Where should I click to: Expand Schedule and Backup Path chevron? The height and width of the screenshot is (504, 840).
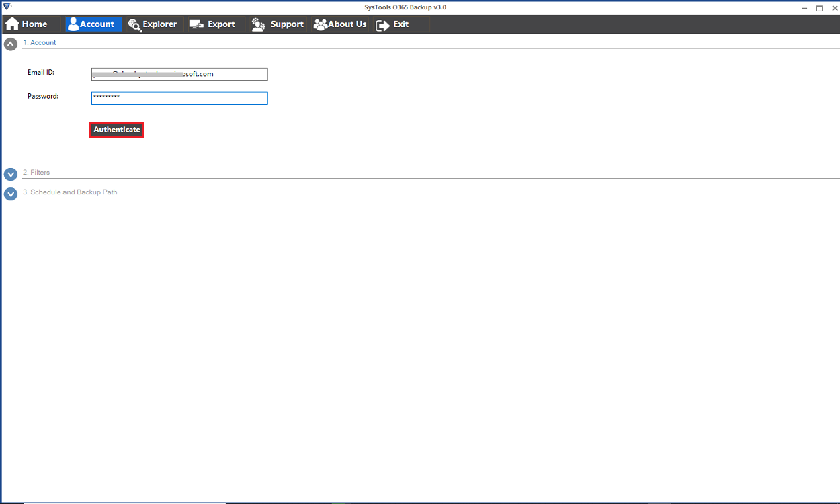11,194
